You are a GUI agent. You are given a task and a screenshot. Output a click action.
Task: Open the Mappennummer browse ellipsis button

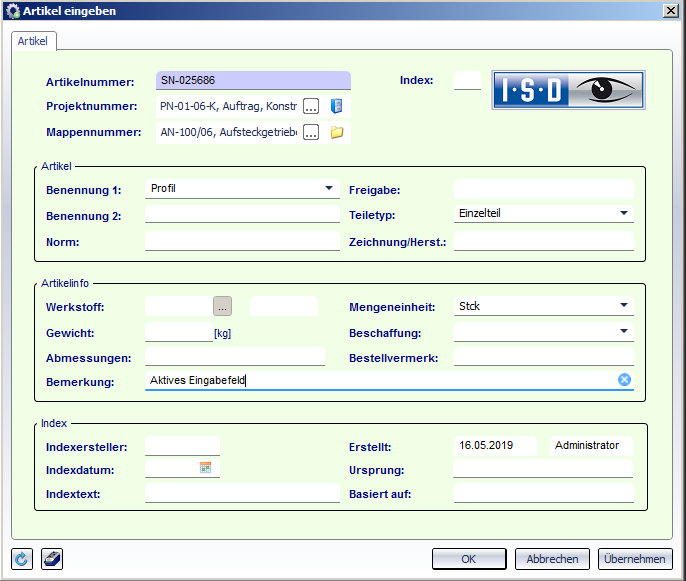[311, 132]
